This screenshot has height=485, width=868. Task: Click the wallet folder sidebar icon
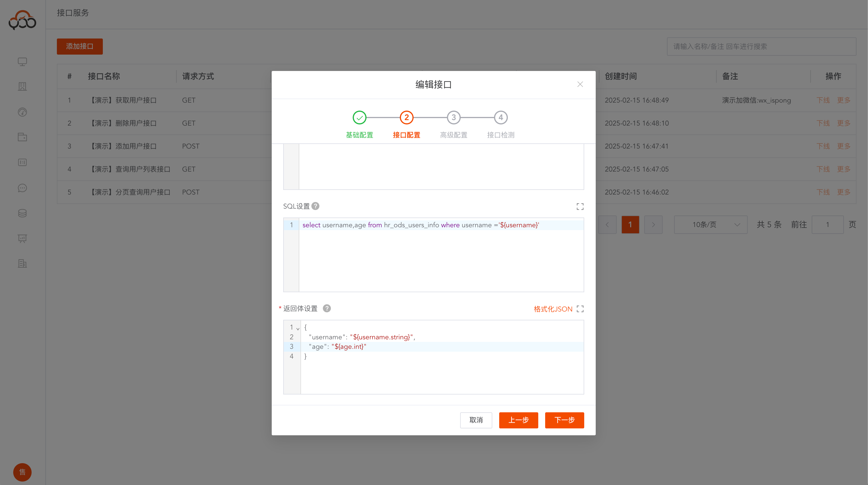pos(22,137)
